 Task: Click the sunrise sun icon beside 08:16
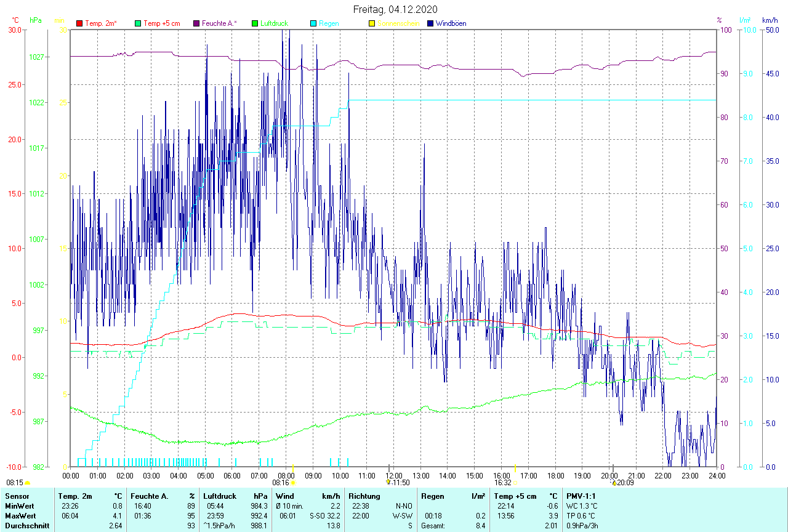[x=293, y=483]
